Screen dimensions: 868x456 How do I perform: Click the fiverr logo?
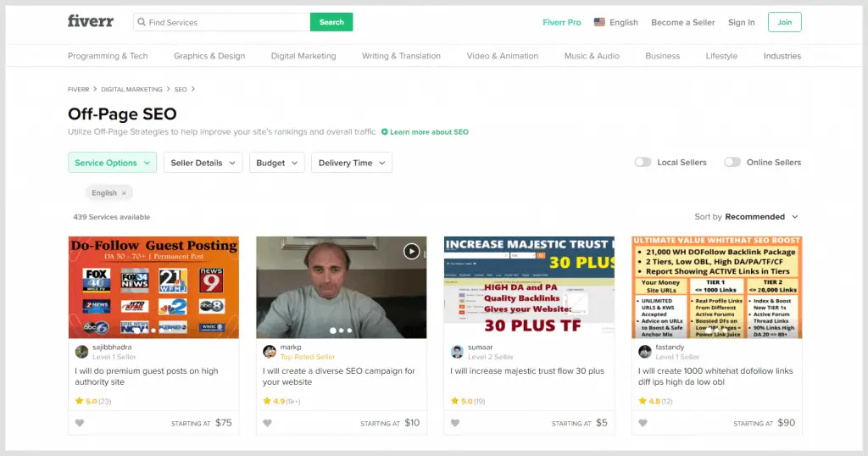pos(90,21)
